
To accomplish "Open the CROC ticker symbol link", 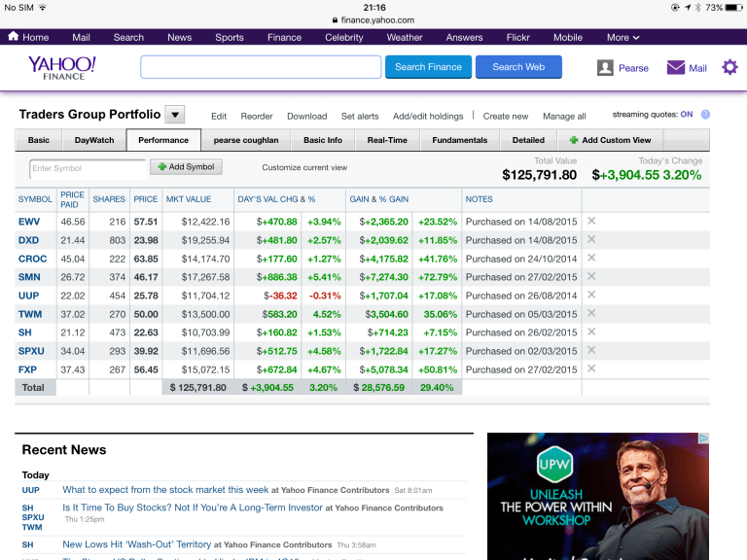I will [x=32, y=259].
